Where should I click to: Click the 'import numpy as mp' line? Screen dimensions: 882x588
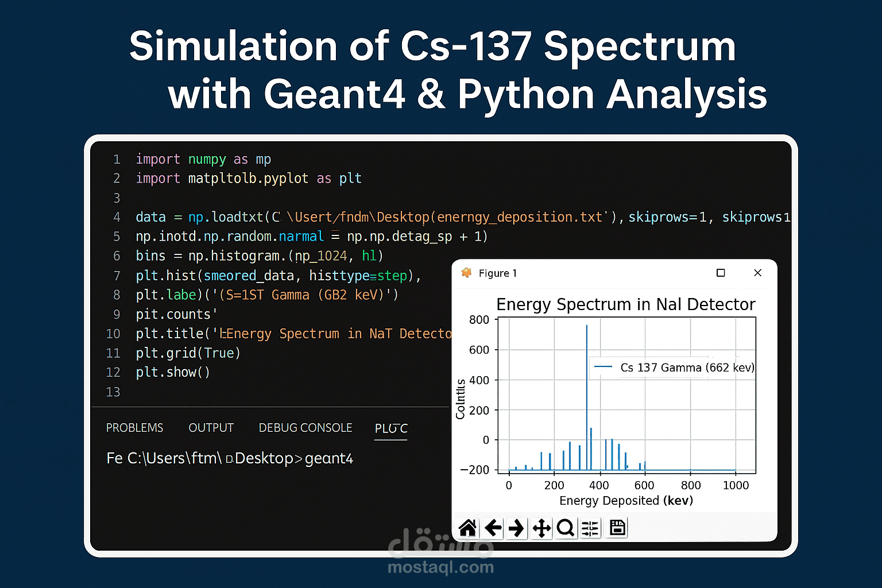pos(203,159)
